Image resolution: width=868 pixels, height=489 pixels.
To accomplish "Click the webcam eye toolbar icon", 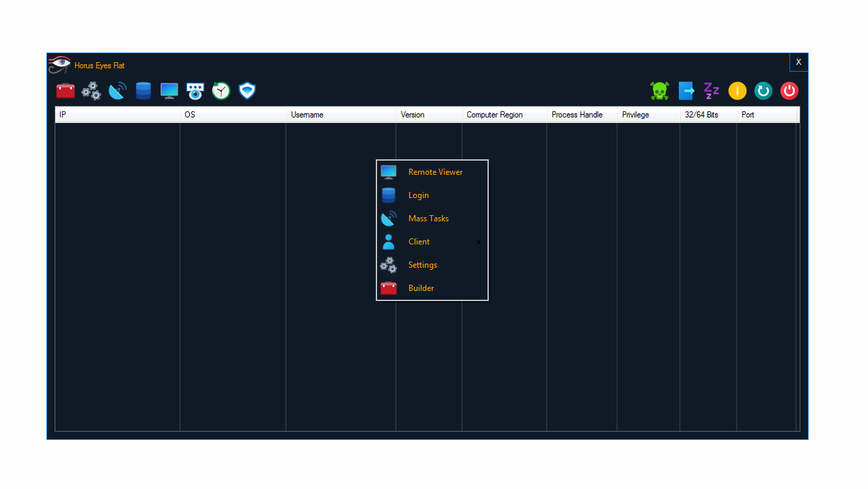I will pos(195,91).
